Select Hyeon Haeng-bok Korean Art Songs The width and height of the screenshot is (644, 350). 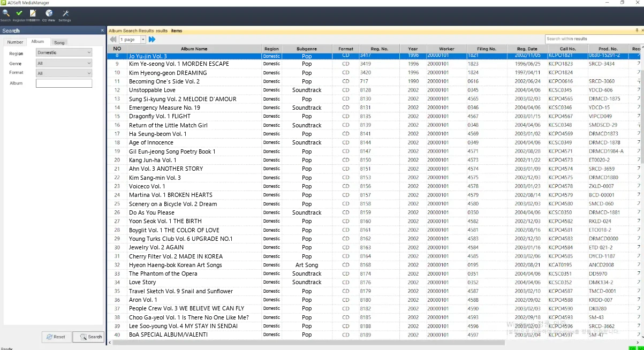374,265
